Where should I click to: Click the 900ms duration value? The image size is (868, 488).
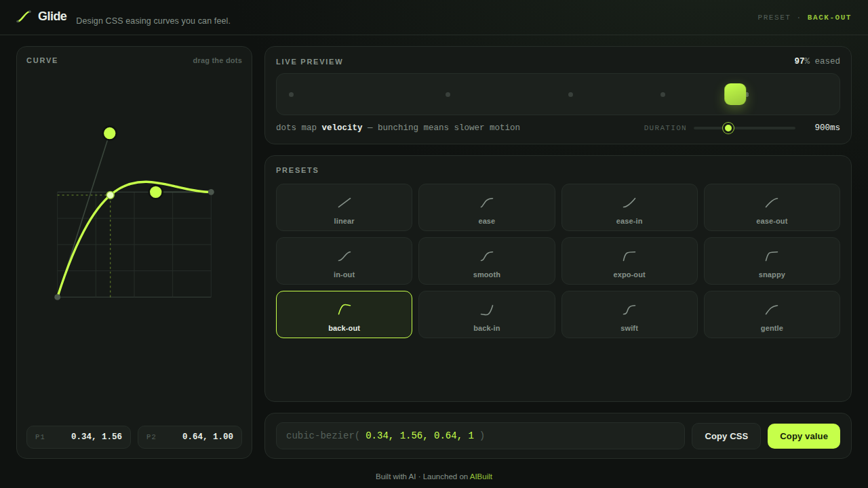(827, 127)
